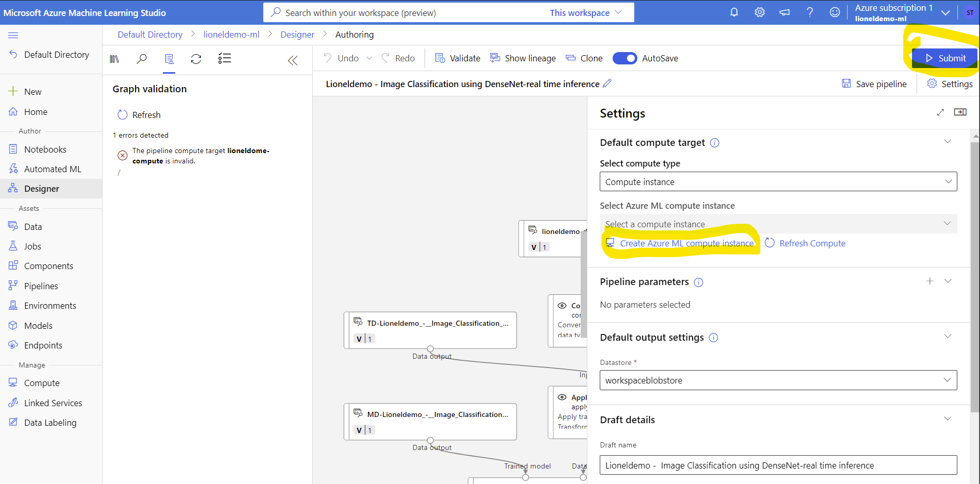Open the Select compute type dropdown

(x=779, y=181)
